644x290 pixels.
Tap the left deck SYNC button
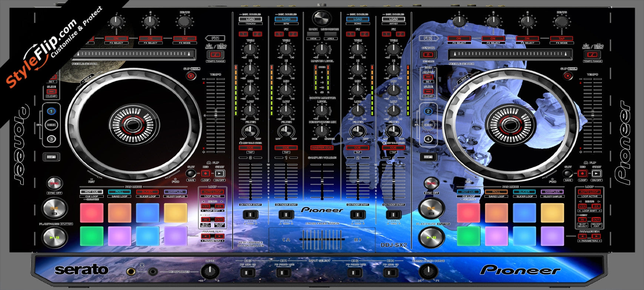(54, 184)
